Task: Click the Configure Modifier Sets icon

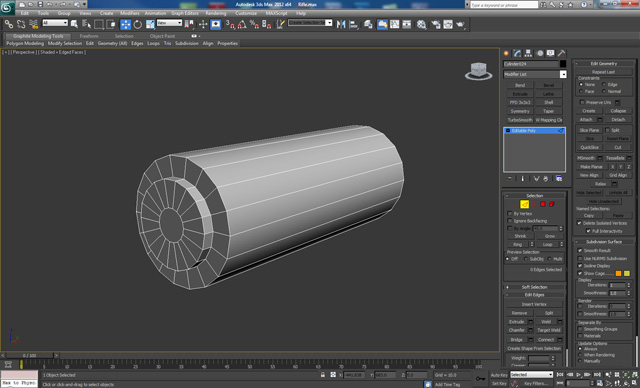Action: click(x=559, y=179)
